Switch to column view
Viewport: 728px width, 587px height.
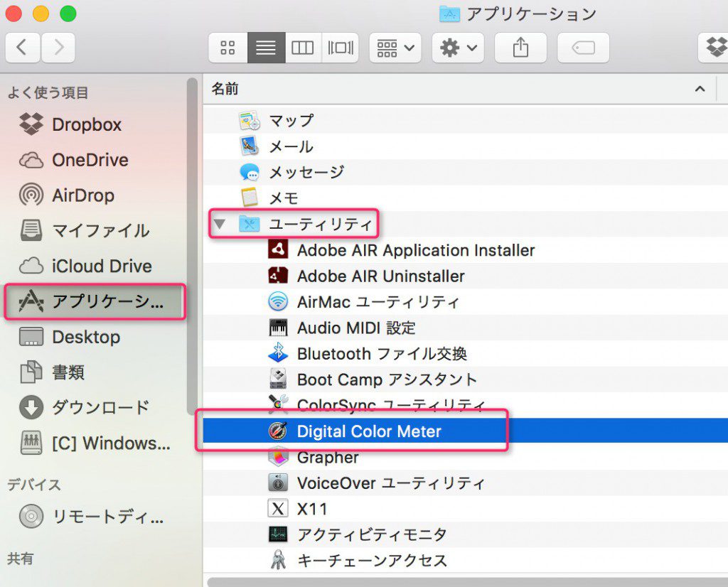303,48
